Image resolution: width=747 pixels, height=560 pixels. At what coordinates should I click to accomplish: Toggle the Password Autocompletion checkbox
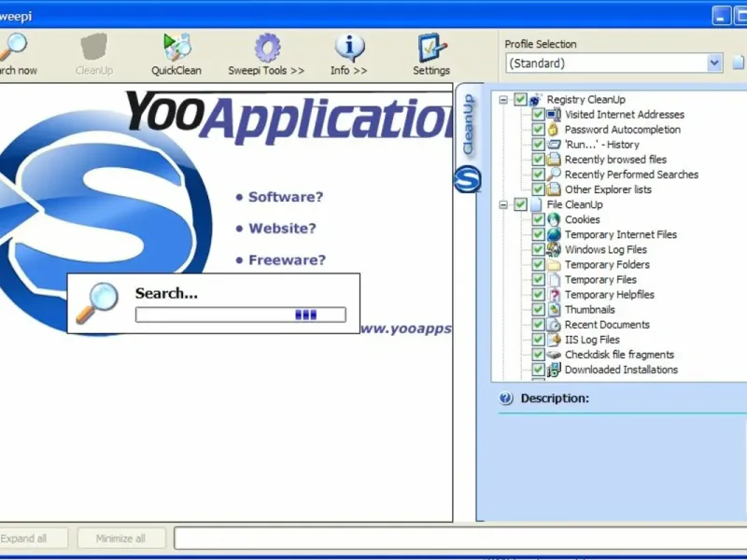(539, 130)
